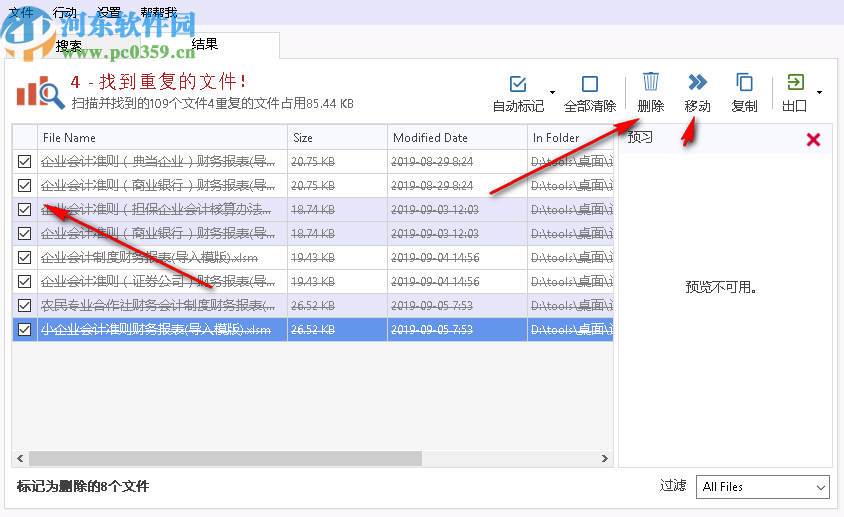Click the folder path in 小企业会计准则 row

pos(572,330)
